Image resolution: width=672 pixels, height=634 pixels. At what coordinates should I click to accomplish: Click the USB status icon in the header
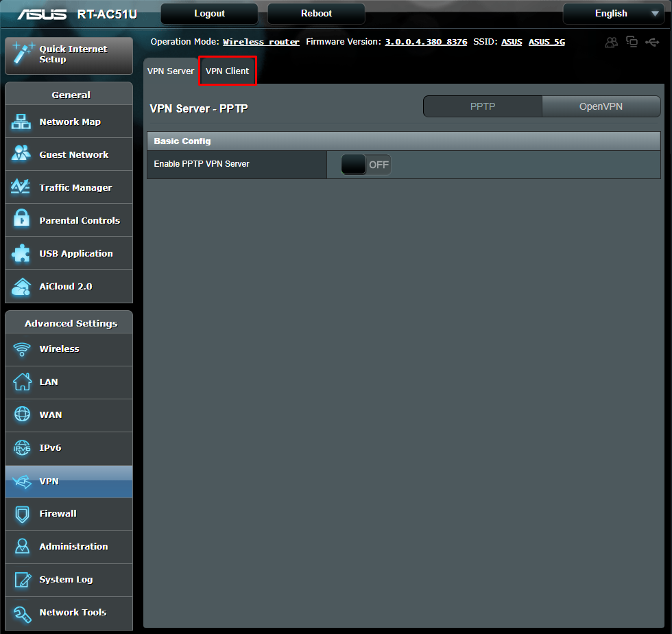652,42
